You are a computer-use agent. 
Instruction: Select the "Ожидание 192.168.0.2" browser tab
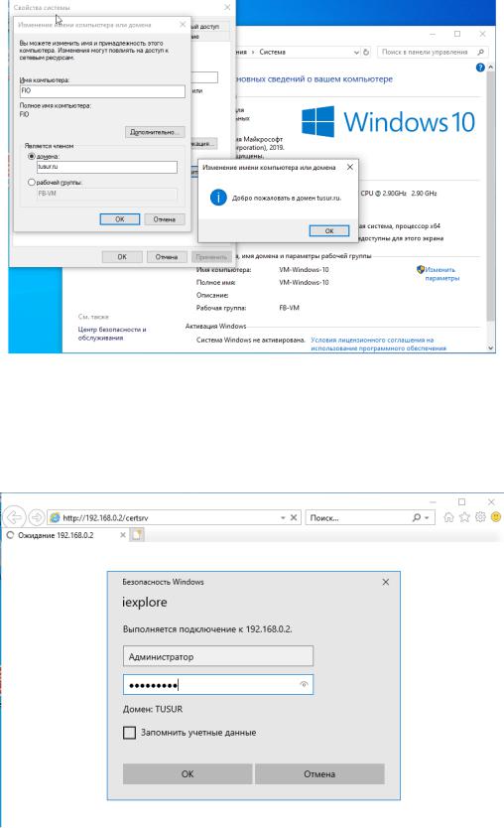[x=64, y=535]
